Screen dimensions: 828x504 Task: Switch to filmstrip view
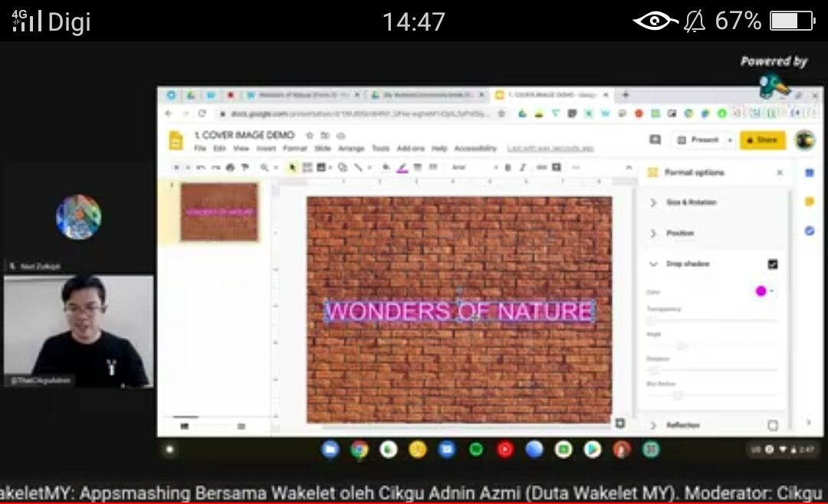pyautogui.click(x=184, y=426)
